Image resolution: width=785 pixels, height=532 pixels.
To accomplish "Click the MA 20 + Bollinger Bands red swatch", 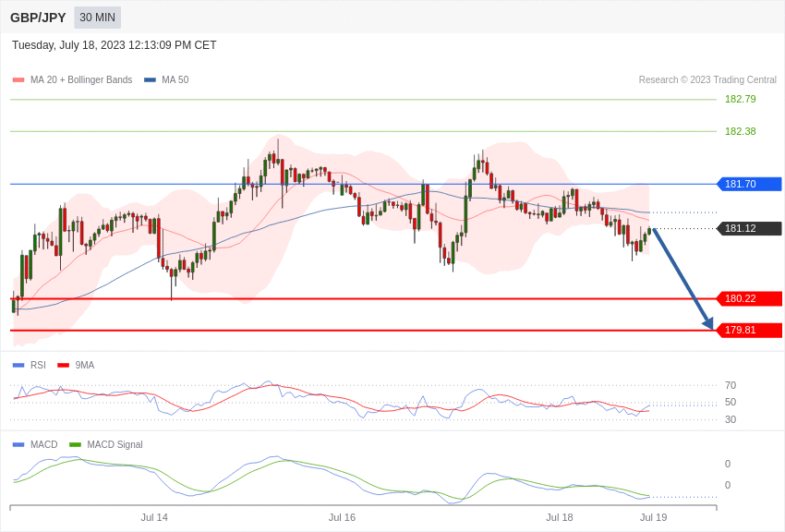I will (x=18, y=80).
